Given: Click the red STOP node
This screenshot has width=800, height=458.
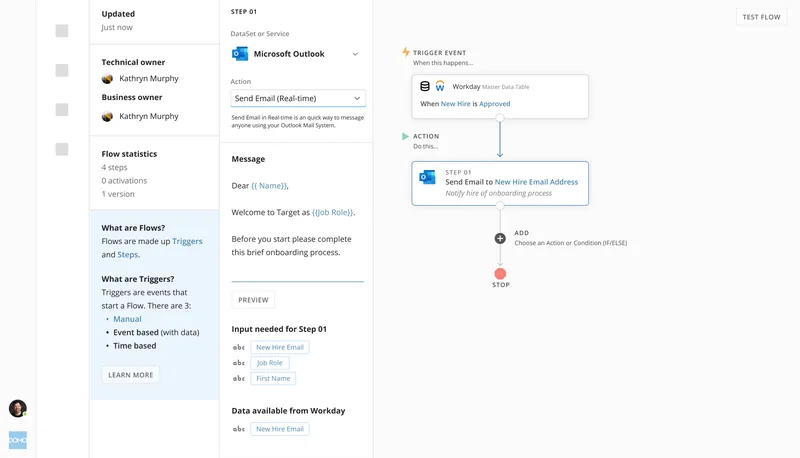Looking at the screenshot, I should point(500,274).
